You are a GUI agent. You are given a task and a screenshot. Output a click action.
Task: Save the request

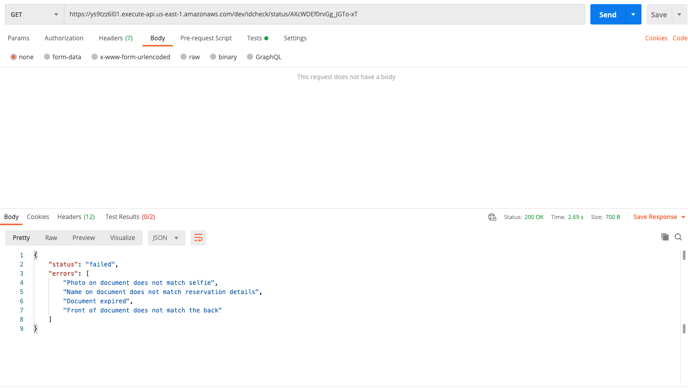pyautogui.click(x=659, y=14)
